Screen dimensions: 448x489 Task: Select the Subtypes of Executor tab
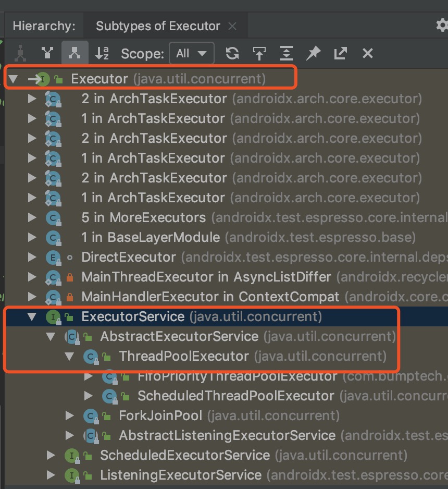(158, 26)
